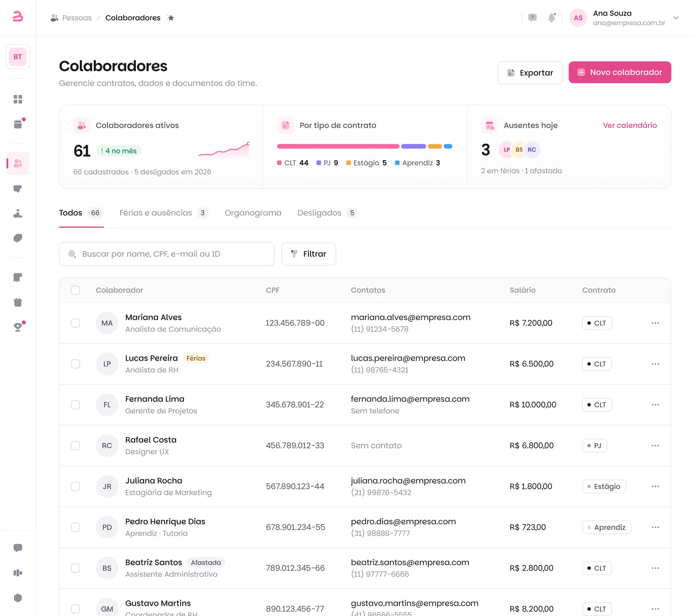
Task: Check the box for Mariana Alves
Action: coord(76,323)
